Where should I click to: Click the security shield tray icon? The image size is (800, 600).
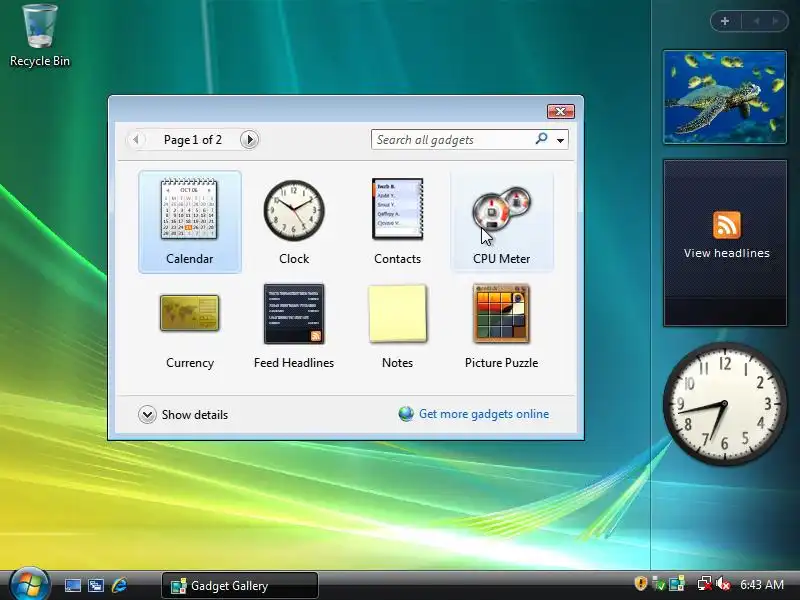641,583
